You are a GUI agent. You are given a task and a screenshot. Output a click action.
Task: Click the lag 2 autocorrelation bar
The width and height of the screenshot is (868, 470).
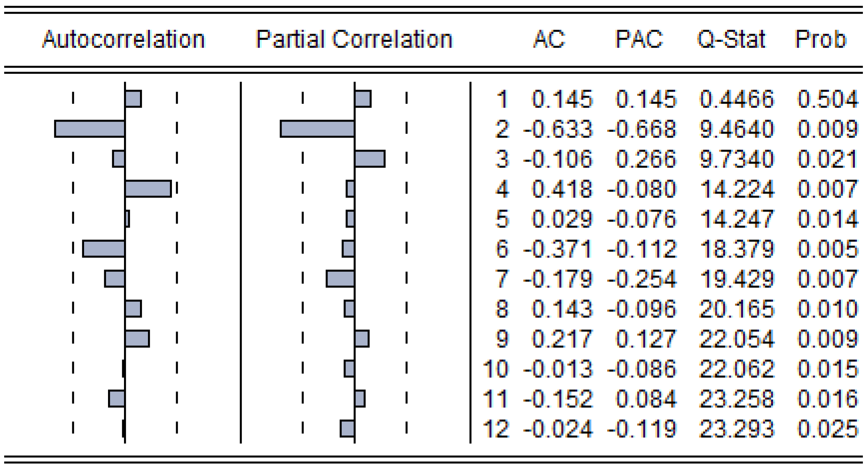click(x=89, y=129)
